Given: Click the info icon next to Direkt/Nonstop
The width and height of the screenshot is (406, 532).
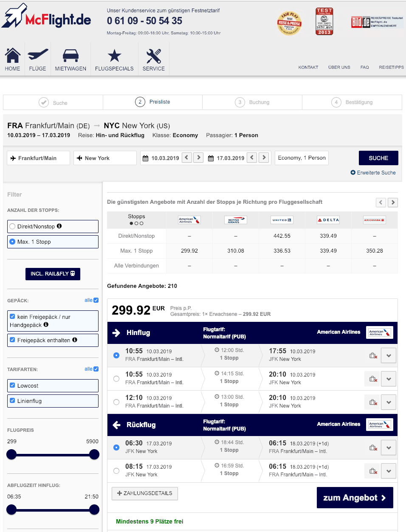Looking at the screenshot, I should click(59, 226).
